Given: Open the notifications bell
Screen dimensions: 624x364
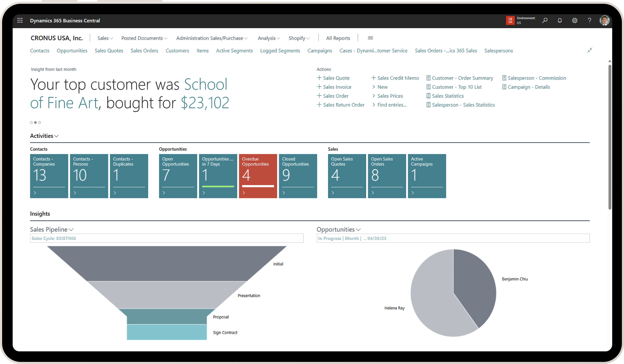Looking at the screenshot, I should click(560, 21).
